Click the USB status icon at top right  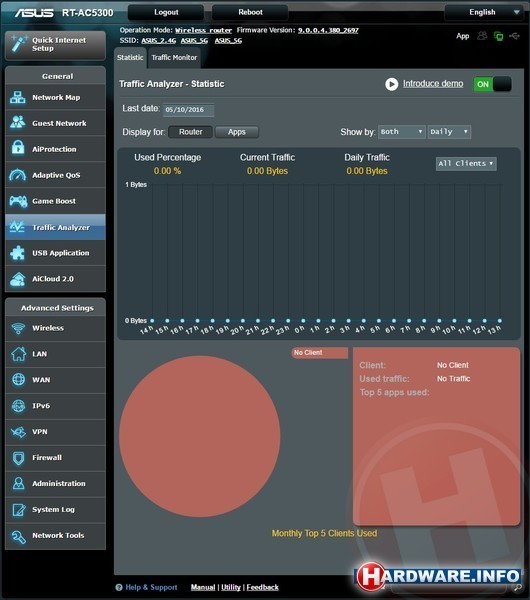515,36
